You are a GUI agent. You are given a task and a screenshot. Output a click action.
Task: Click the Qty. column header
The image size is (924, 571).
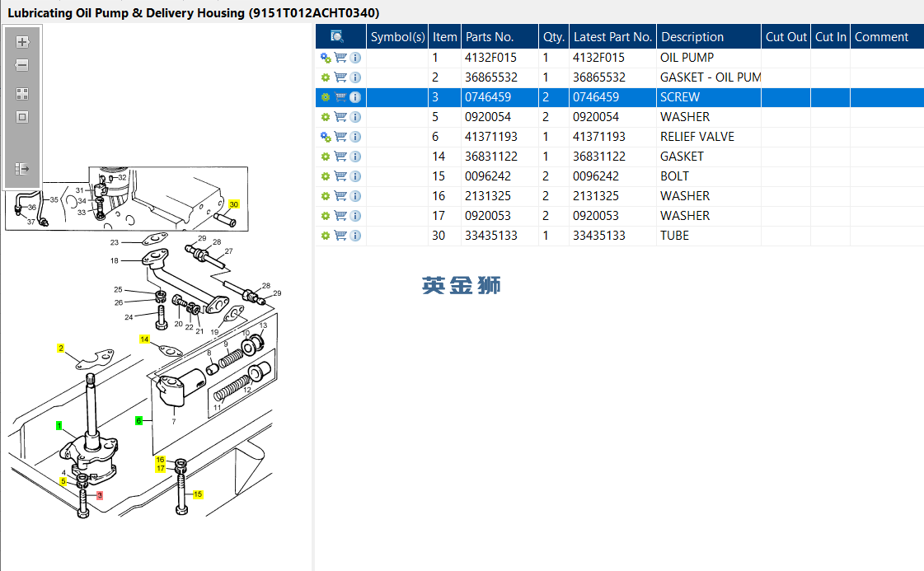click(553, 36)
